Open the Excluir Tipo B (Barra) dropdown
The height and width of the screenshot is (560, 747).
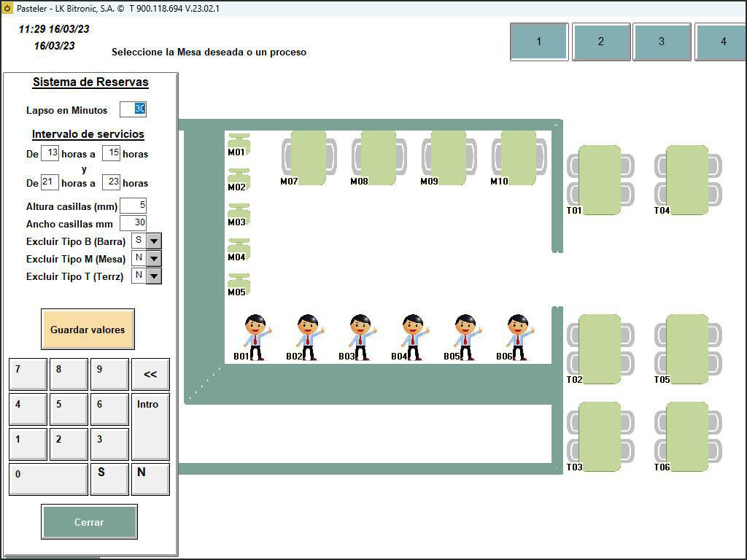click(154, 241)
